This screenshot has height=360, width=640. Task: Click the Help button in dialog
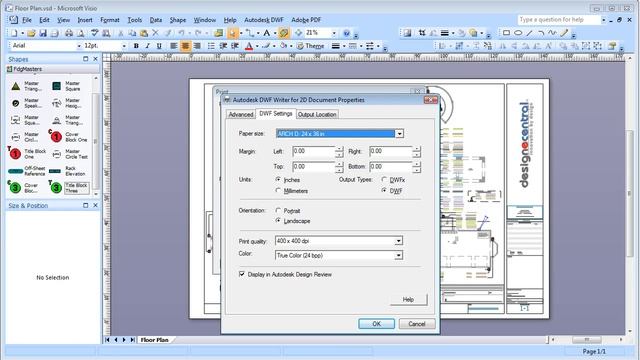pyautogui.click(x=408, y=299)
